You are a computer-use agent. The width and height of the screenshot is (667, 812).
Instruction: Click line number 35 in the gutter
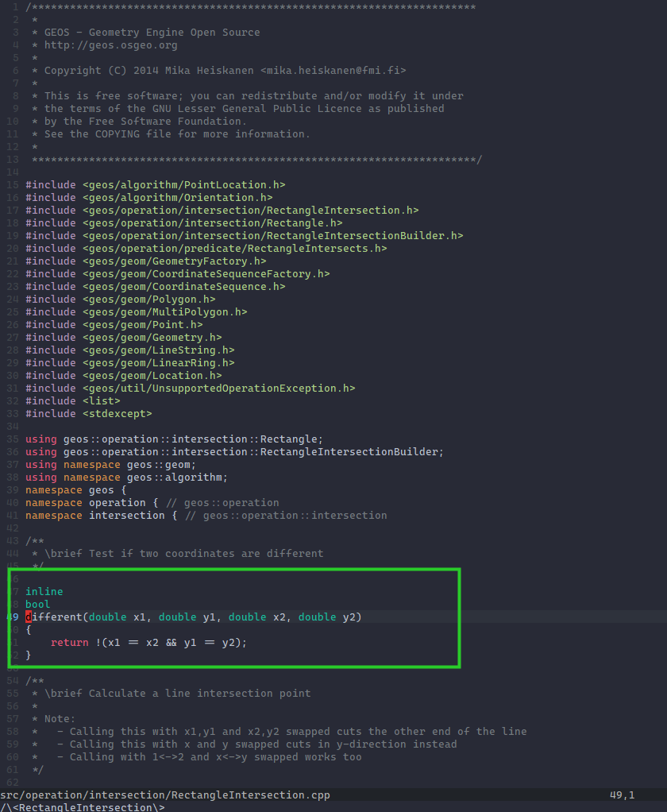pos(13,439)
